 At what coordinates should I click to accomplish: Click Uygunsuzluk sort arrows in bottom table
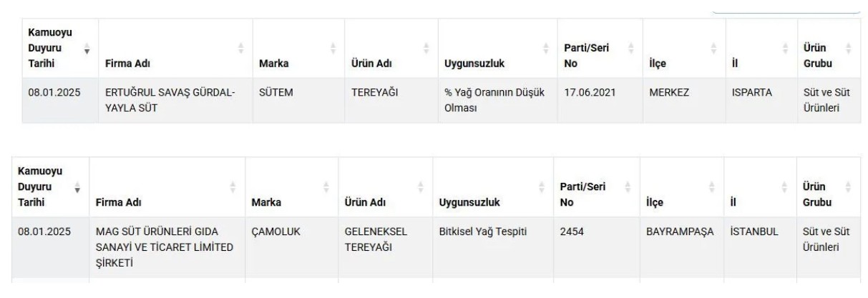point(540,187)
